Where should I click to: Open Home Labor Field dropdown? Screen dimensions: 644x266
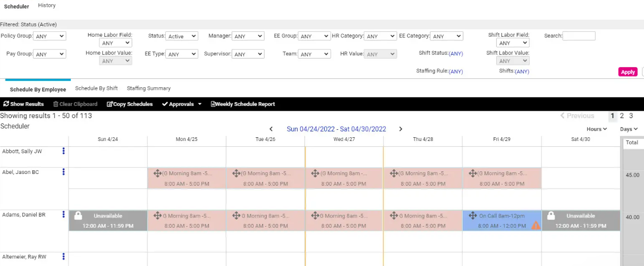pyautogui.click(x=115, y=43)
